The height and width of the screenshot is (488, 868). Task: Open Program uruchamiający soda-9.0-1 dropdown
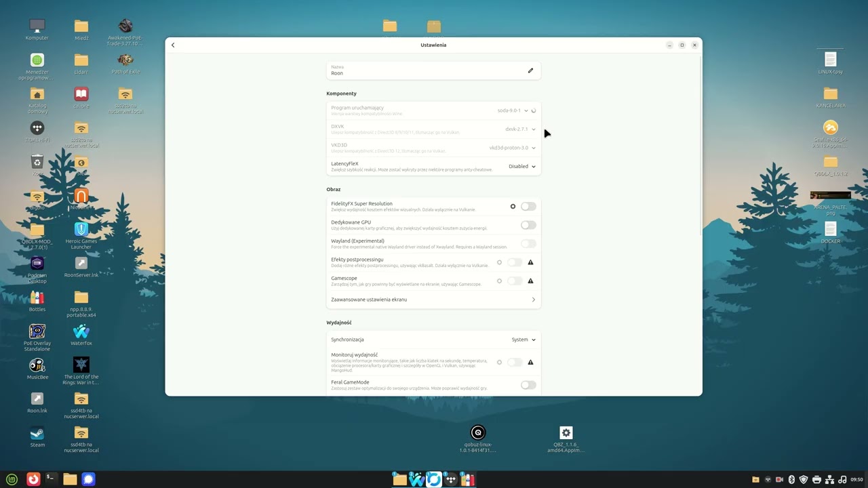click(513, 110)
